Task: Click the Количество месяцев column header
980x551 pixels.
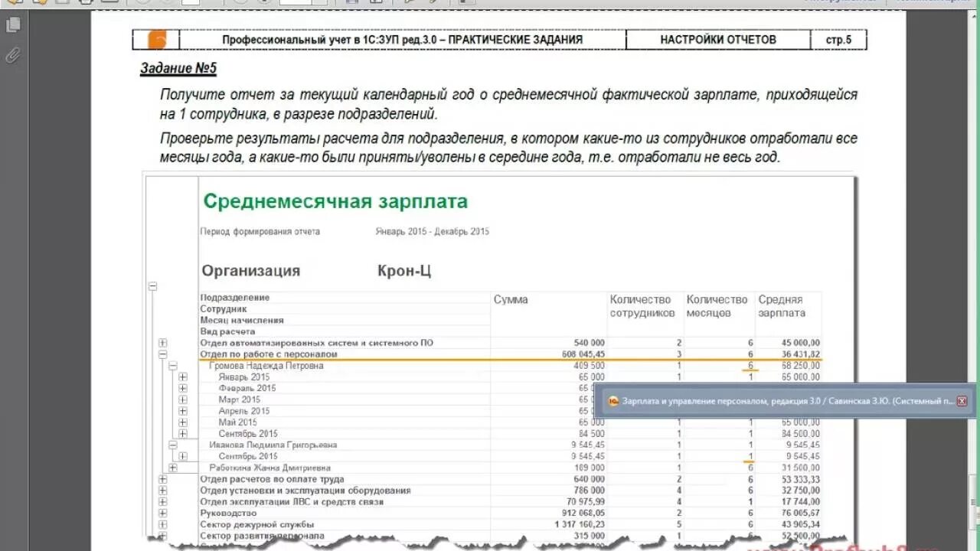Action: pyautogui.click(x=717, y=306)
